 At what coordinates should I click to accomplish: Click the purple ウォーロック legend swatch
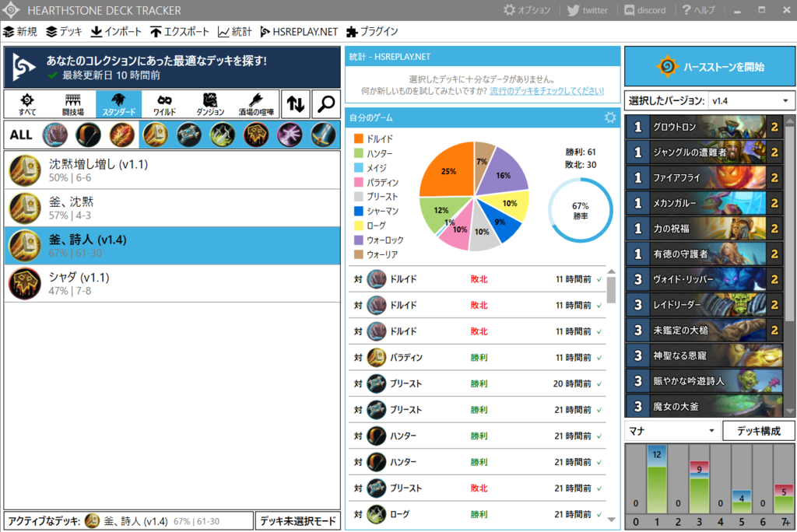click(358, 240)
